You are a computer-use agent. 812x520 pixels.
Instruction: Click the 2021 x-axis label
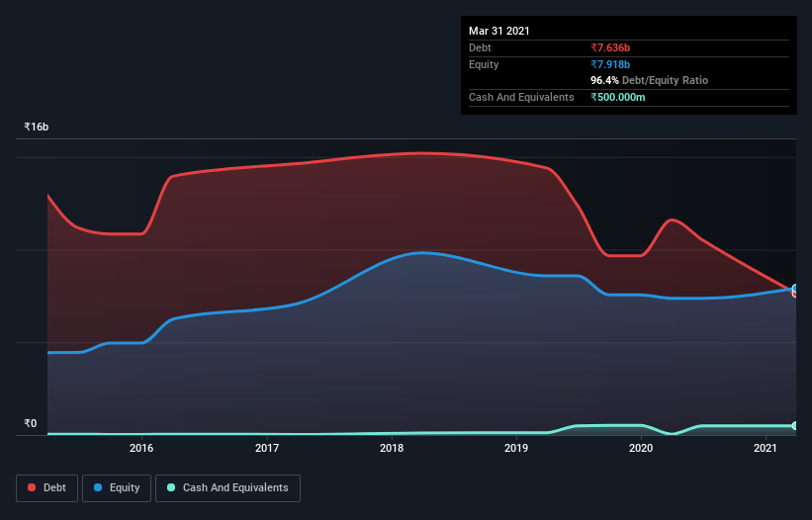pos(766,448)
